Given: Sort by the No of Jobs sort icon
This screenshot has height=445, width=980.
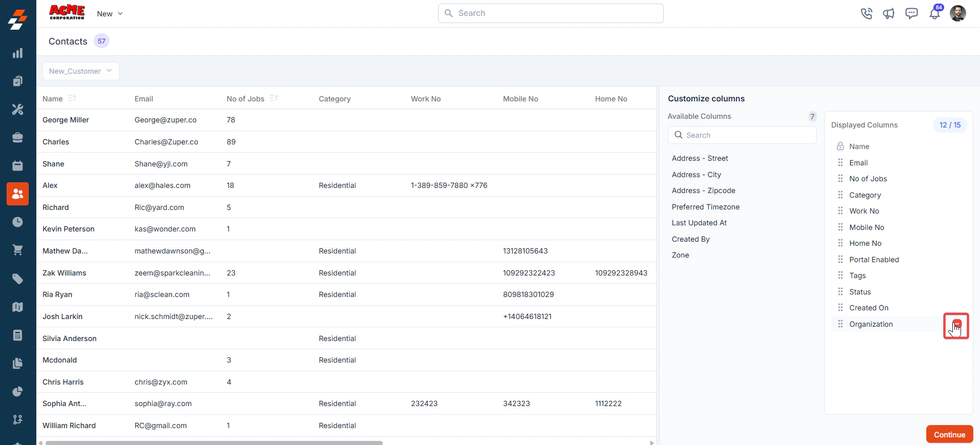Looking at the screenshot, I should pos(274,98).
